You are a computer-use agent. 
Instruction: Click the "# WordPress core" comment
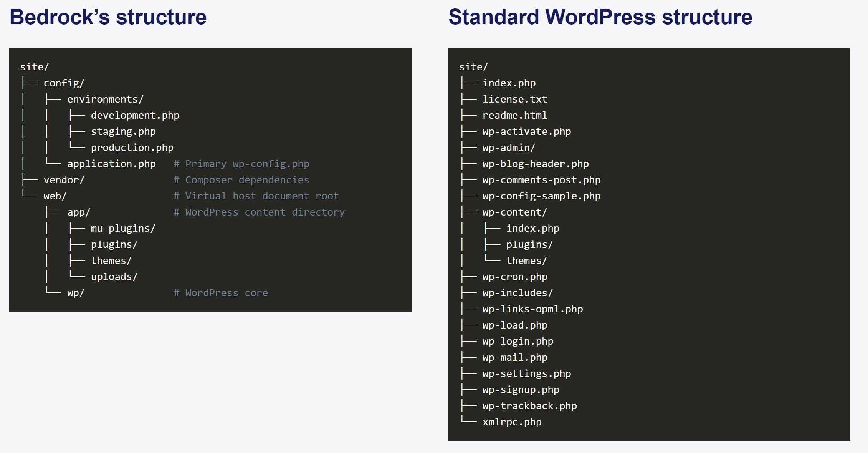[x=221, y=293]
